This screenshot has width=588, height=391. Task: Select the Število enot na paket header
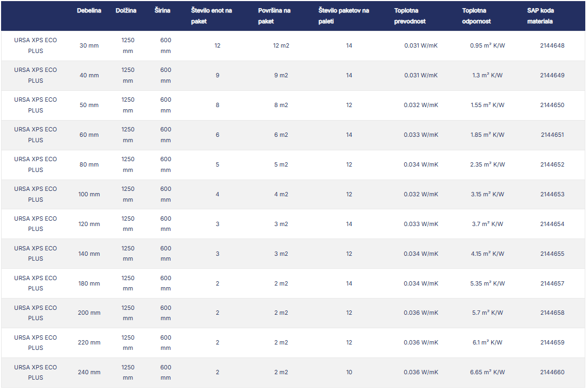point(212,16)
